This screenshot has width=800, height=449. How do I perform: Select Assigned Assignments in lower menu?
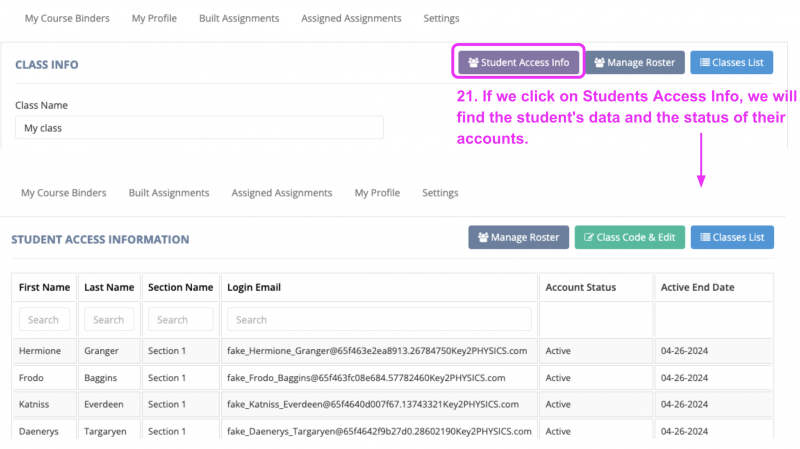281,193
